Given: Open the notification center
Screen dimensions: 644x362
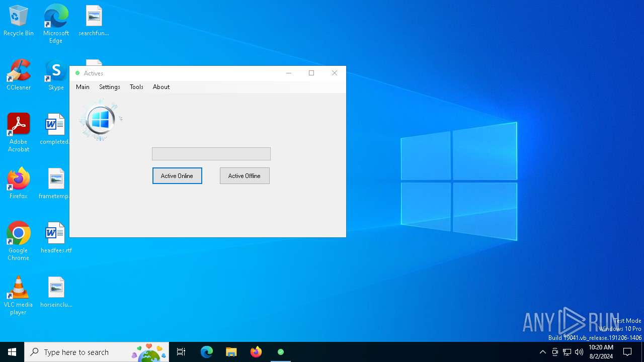Looking at the screenshot, I should coord(627,352).
